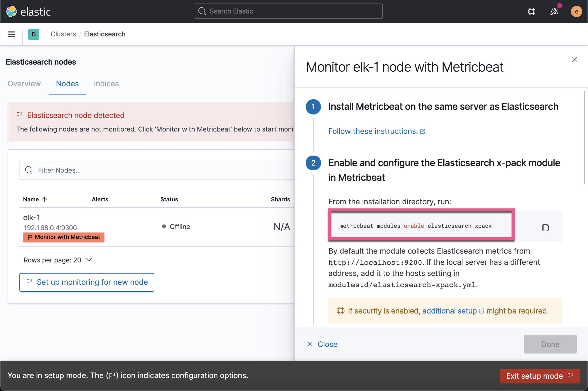This screenshot has width=588, height=391.
Task: Click the D space avatar
Action: [x=34, y=34]
